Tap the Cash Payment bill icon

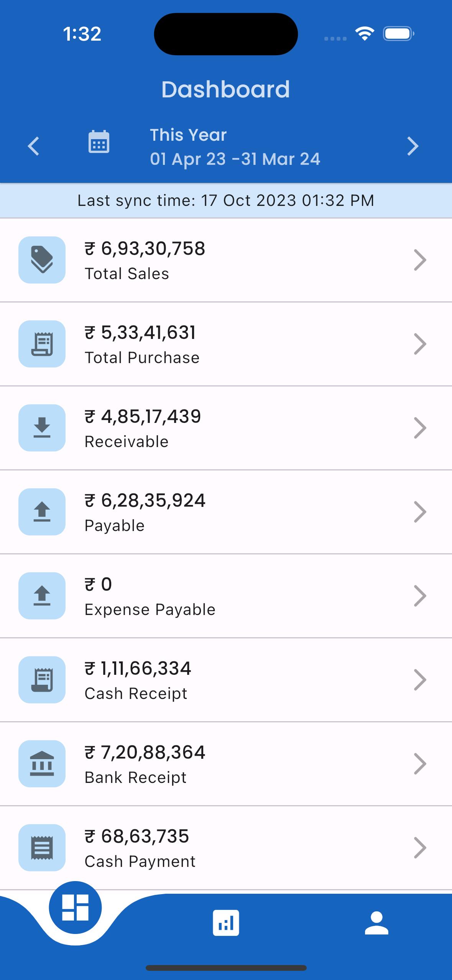42,848
